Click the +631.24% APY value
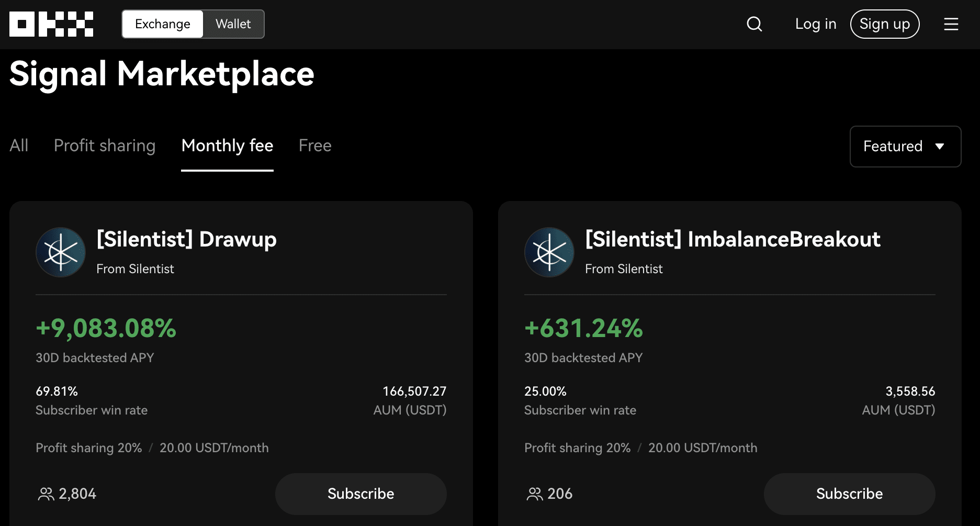980x526 pixels. click(583, 329)
